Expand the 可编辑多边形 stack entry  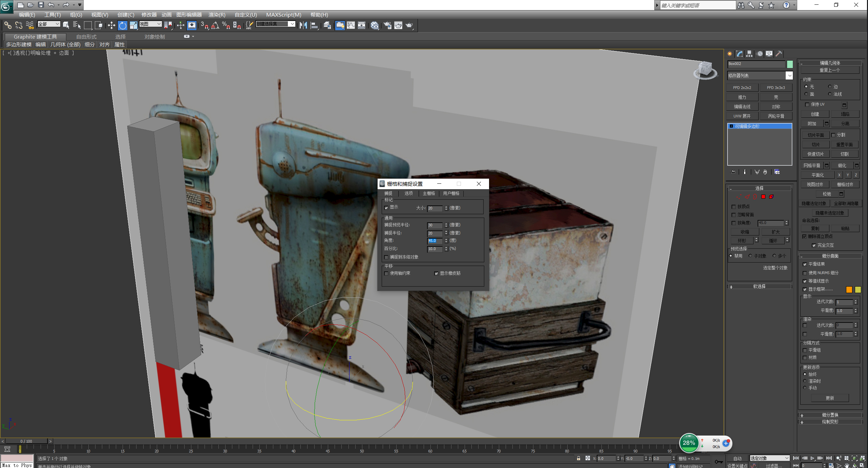coord(731,126)
